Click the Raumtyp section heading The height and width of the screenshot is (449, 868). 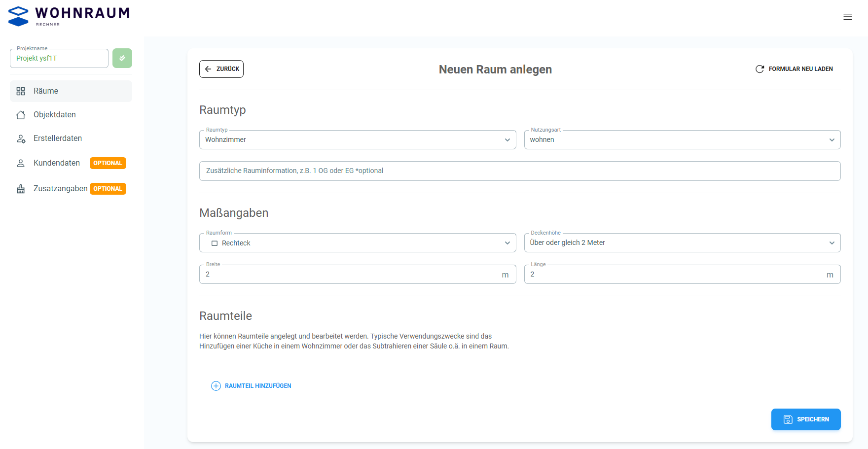pos(222,110)
